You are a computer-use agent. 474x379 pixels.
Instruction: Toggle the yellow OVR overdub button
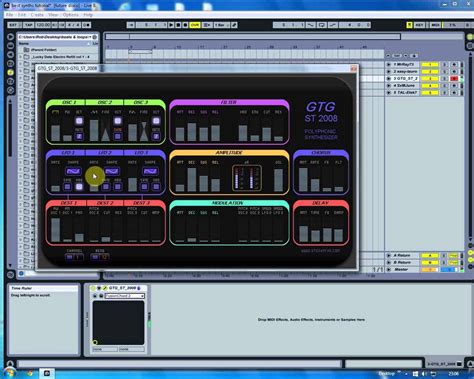[195, 25]
